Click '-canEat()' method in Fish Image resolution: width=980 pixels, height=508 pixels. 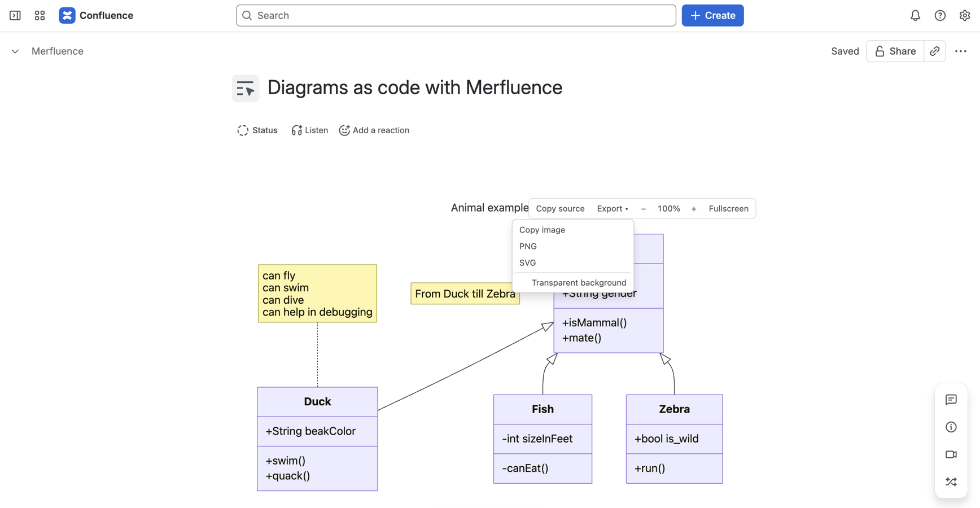pos(525,468)
